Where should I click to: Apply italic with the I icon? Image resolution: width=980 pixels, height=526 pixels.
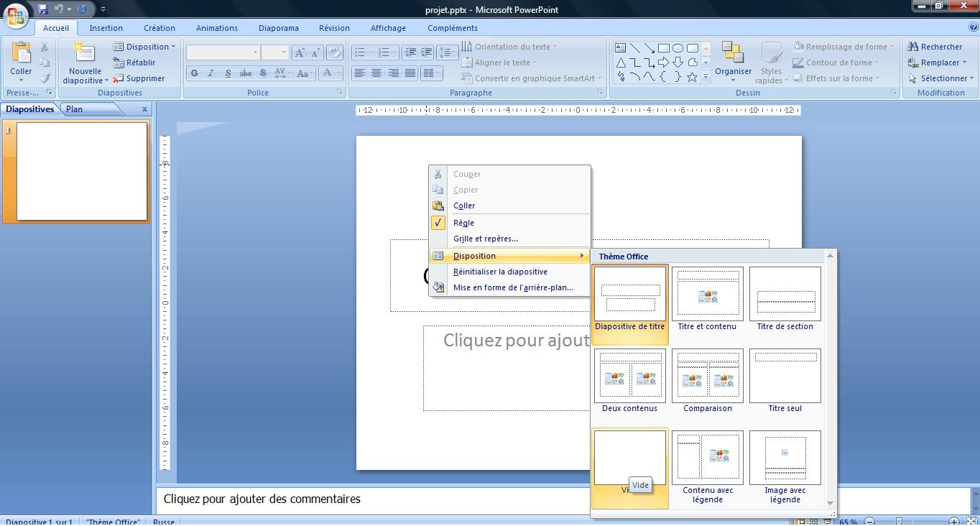(x=211, y=73)
